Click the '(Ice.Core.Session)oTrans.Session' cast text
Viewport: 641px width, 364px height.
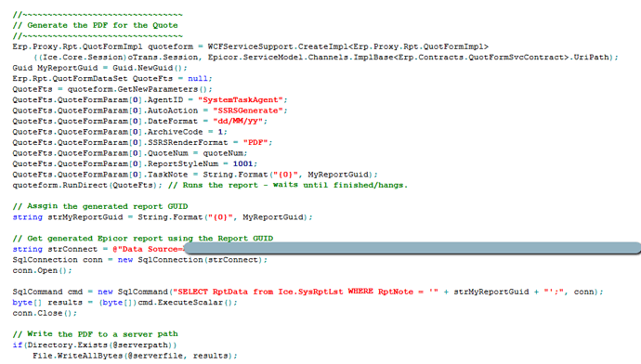118,58
